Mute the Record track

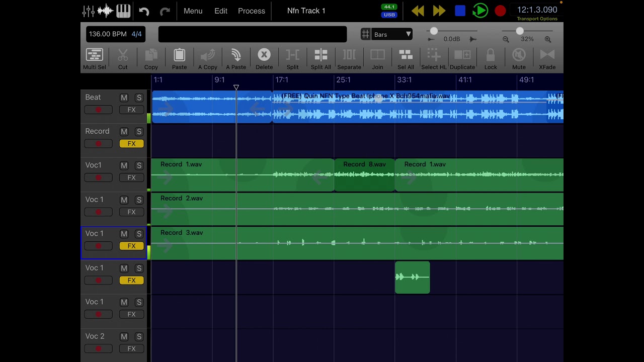tap(124, 132)
